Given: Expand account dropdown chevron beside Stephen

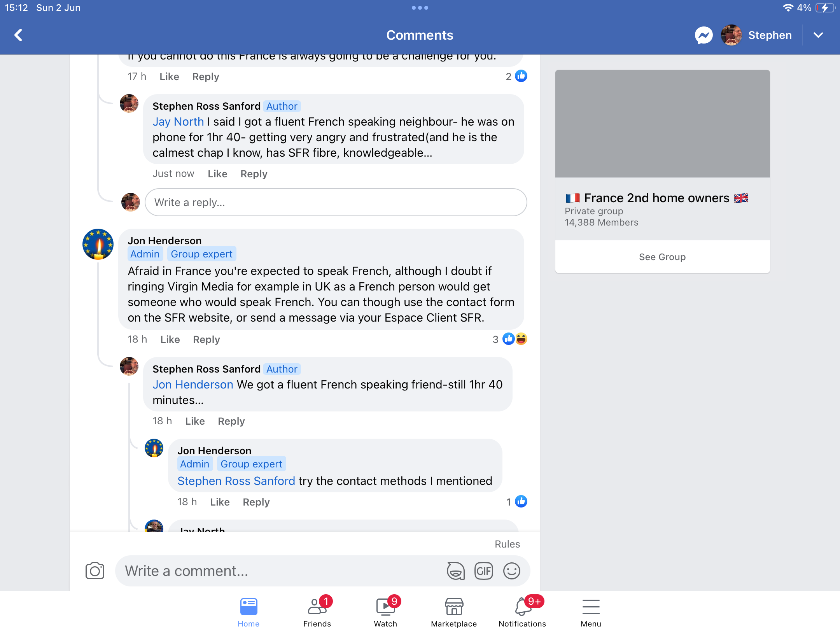Looking at the screenshot, I should pos(818,35).
